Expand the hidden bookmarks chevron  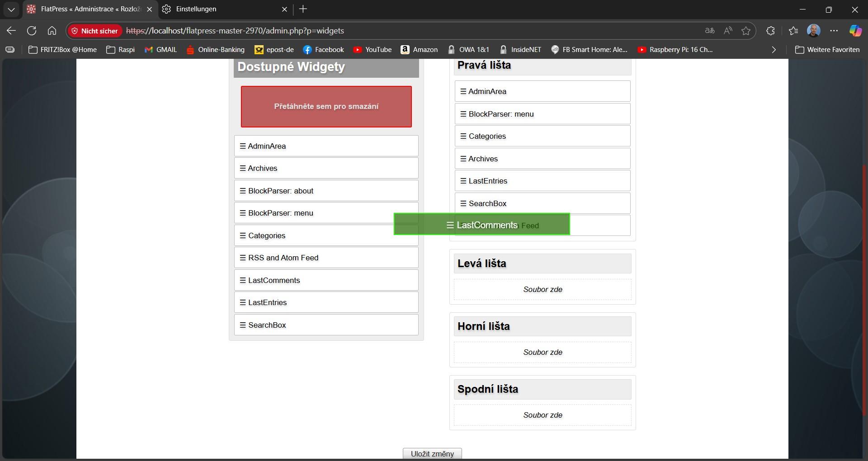(x=774, y=50)
